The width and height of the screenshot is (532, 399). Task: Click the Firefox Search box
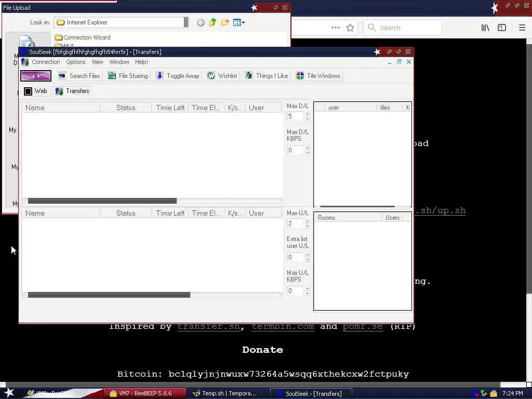[403, 28]
